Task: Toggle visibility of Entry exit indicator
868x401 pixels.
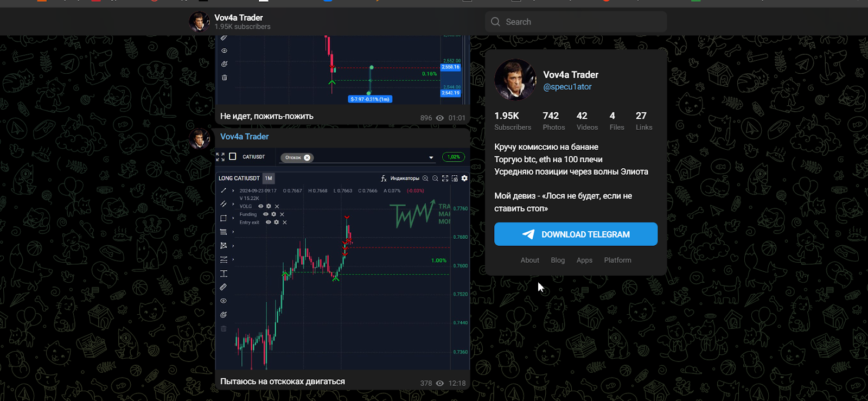Action: tap(269, 222)
